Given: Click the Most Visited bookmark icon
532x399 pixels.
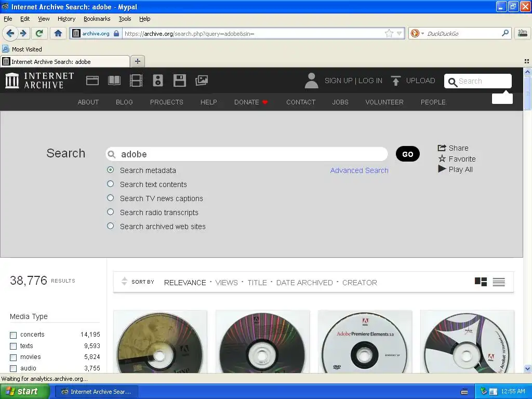Looking at the screenshot, I should pyautogui.click(x=5, y=49).
